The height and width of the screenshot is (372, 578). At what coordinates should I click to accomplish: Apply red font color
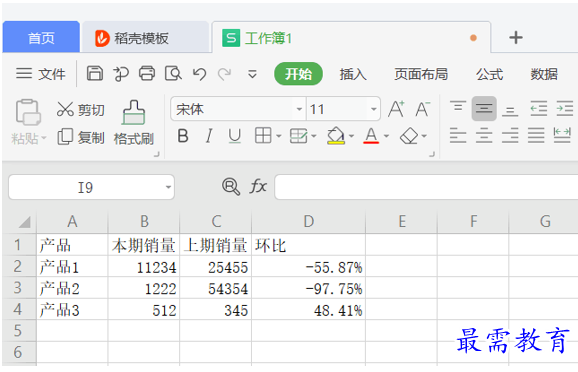click(371, 136)
